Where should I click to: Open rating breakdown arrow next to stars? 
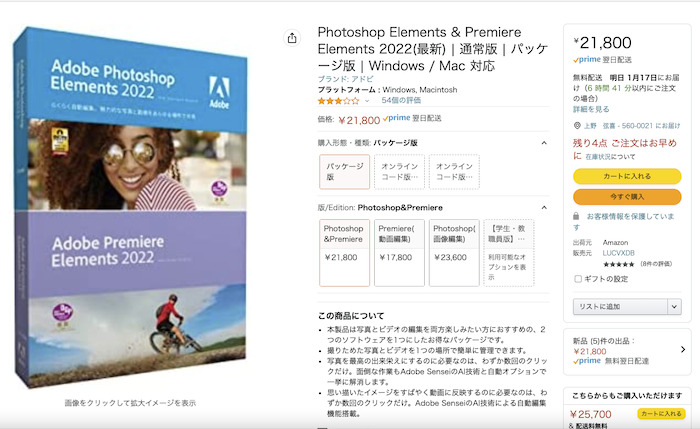pos(367,101)
